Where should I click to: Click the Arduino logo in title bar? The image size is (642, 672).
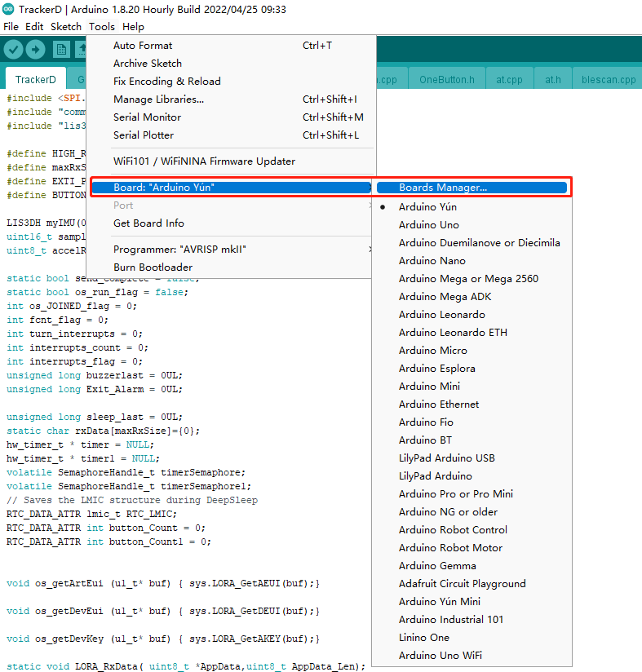point(8,9)
